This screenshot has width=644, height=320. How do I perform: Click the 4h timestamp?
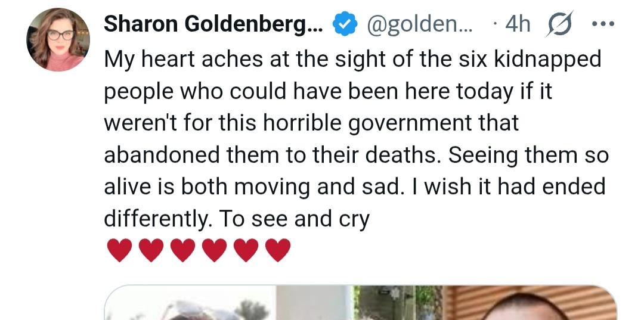pos(516,24)
